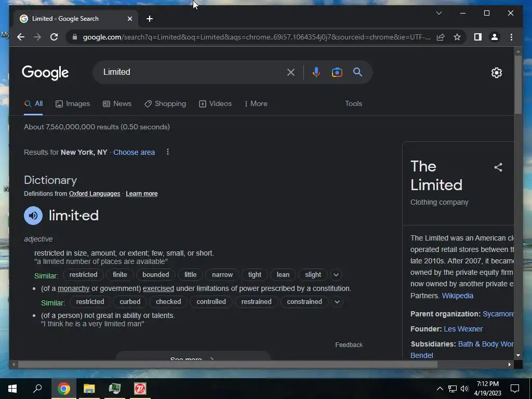Open the red app icon in taskbar

(x=140, y=389)
